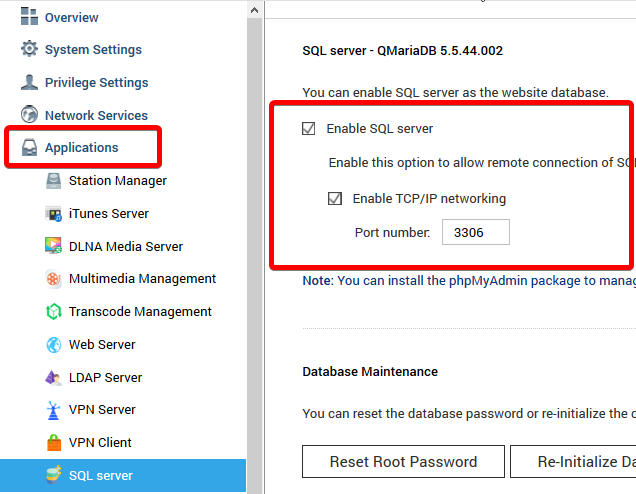
Task: Open Multimedia Management page
Action: pos(142,279)
